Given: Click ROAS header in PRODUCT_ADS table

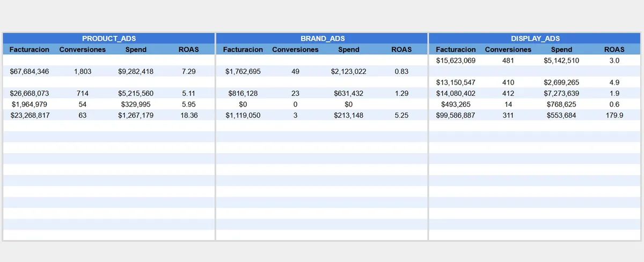Looking at the screenshot, I should (x=189, y=49).
